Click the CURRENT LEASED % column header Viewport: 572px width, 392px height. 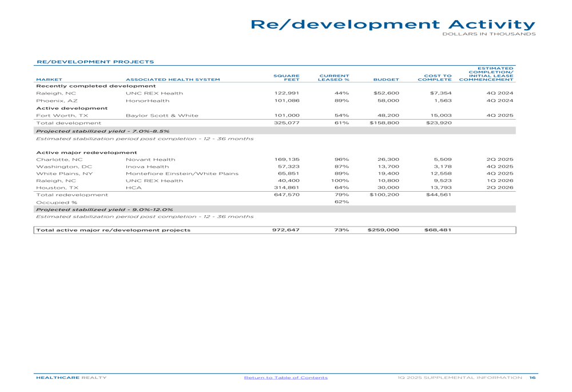333,78
